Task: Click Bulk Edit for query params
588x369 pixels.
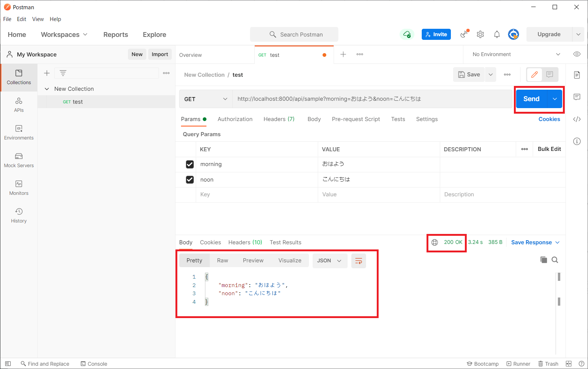Action: coord(549,149)
